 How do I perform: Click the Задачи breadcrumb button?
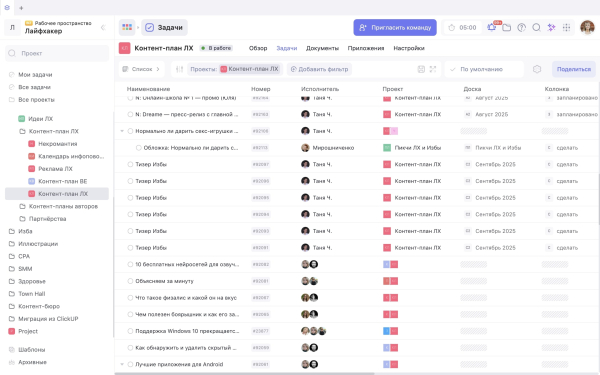point(165,28)
